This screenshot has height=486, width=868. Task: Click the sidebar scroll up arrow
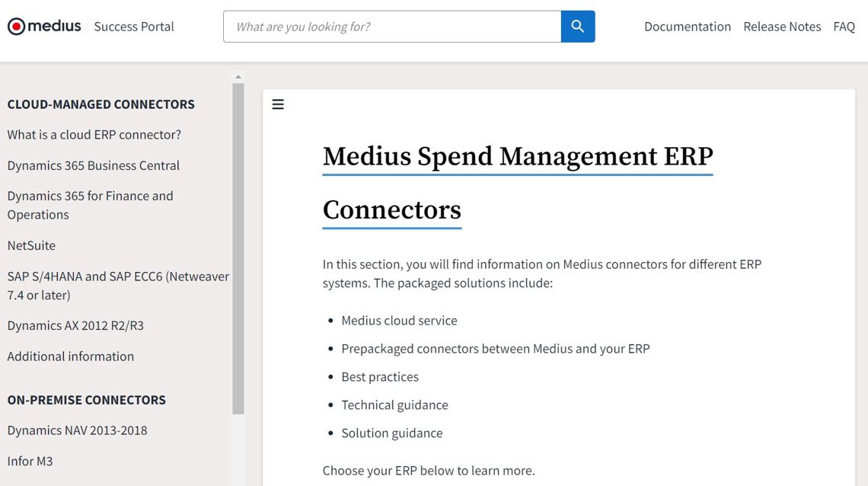[238, 77]
